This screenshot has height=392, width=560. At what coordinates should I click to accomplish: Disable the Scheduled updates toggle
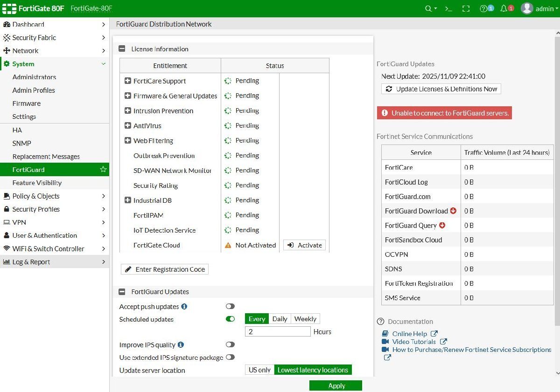pos(230,319)
